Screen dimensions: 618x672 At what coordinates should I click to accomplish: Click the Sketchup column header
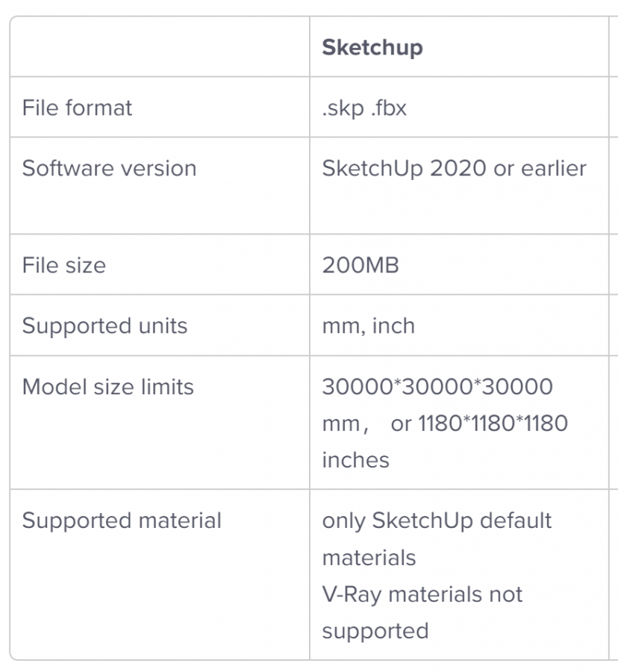point(372,48)
